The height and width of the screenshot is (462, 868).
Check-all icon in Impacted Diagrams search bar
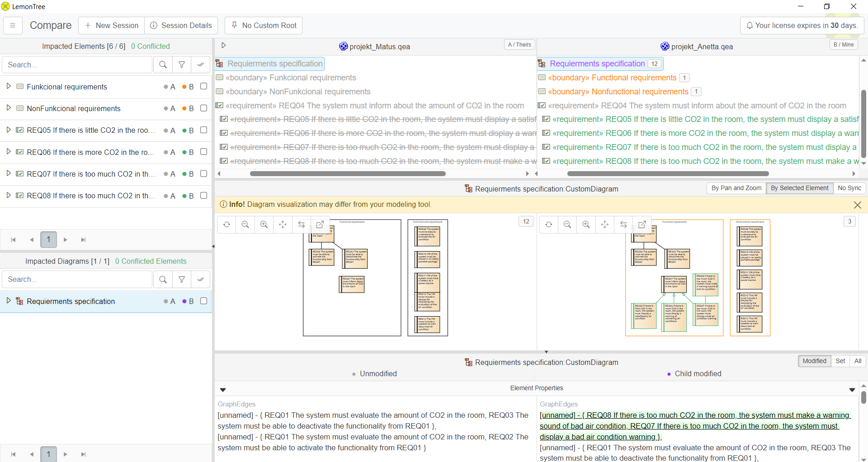[x=200, y=280]
